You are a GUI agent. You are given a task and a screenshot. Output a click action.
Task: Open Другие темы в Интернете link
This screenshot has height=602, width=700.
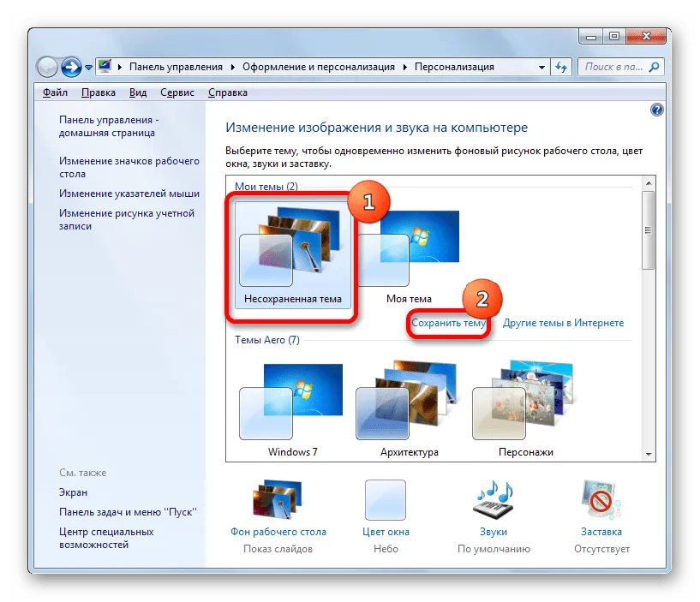click(564, 323)
